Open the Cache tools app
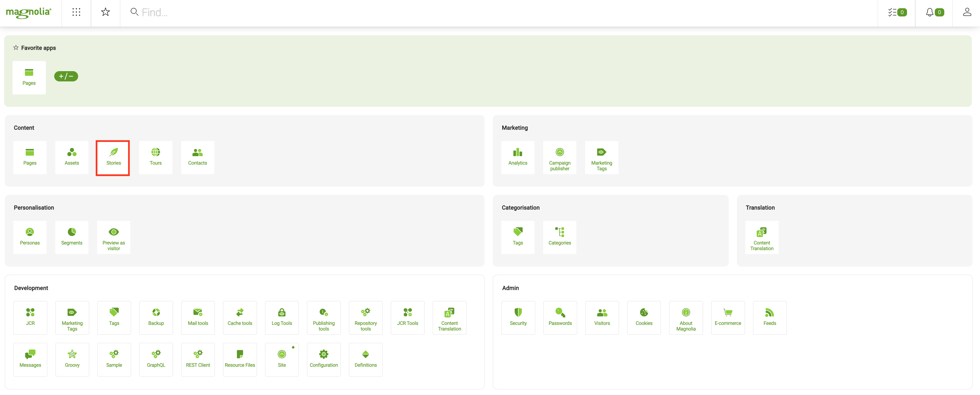This screenshot has width=980, height=395. click(240, 318)
